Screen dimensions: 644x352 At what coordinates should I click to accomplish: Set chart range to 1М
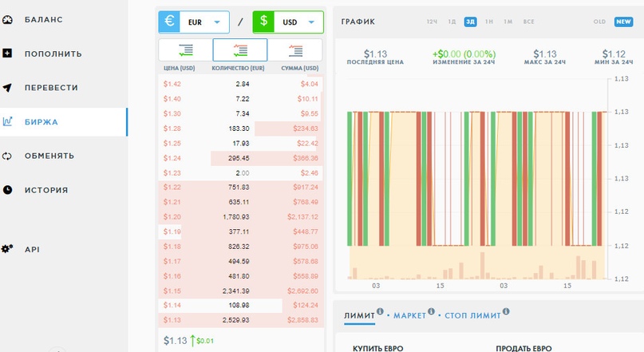tap(508, 22)
